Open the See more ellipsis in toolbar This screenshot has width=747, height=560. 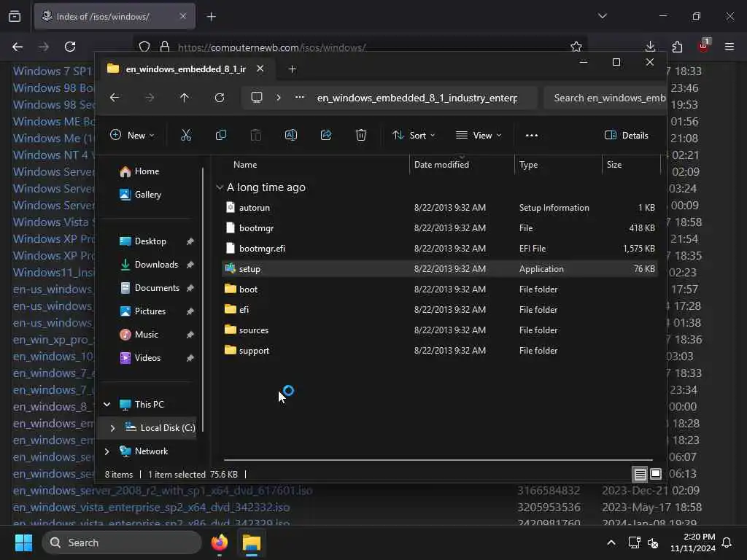click(x=532, y=135)
